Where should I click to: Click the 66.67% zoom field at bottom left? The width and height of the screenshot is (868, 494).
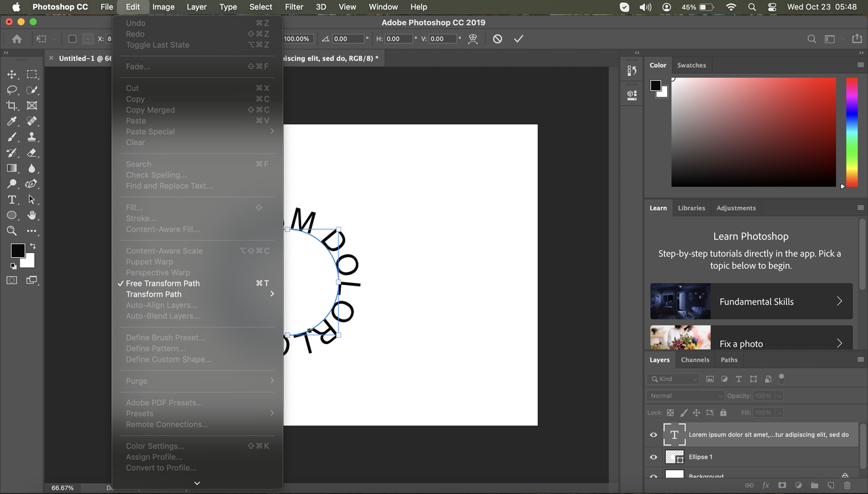62,487
